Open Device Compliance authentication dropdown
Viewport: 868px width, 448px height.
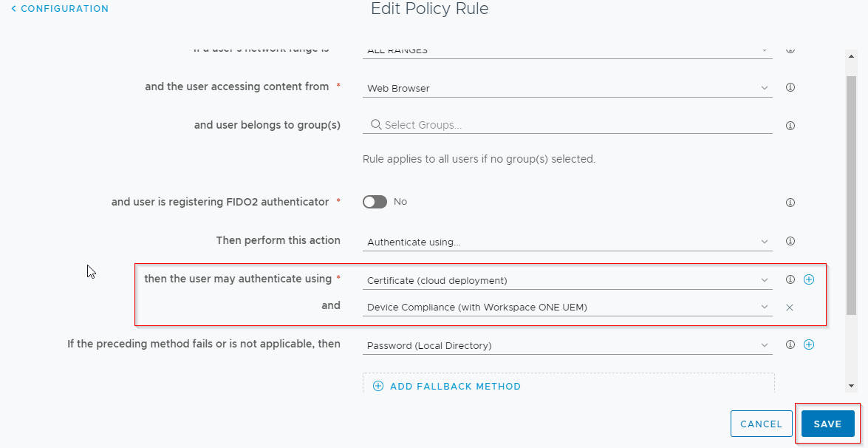tap(566, 307)
